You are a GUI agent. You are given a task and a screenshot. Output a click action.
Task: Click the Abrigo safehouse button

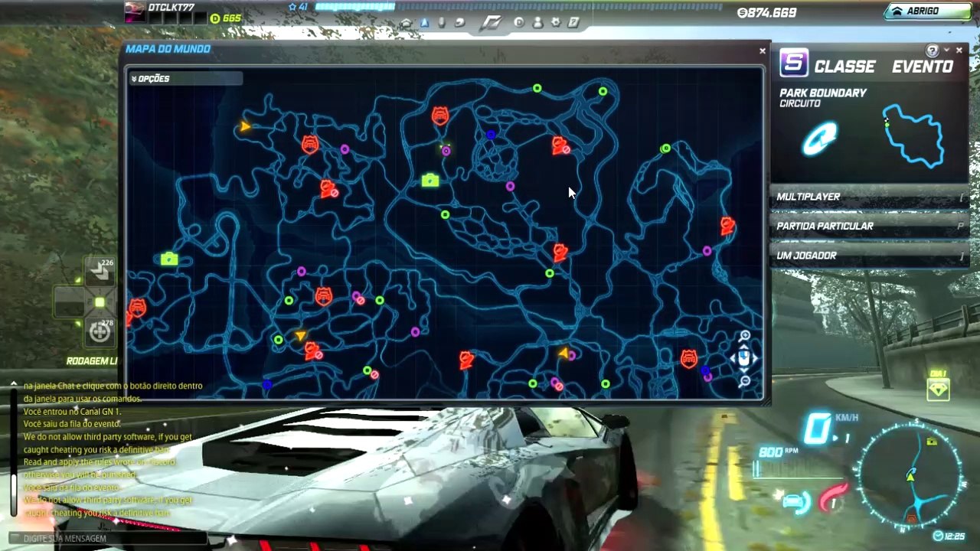927,11
